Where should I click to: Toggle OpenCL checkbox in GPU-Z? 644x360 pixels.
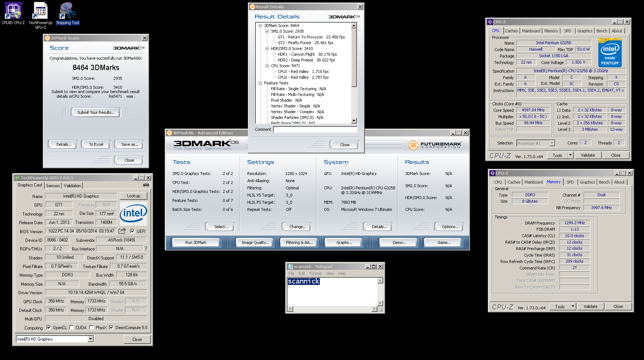tap(49, 327)
